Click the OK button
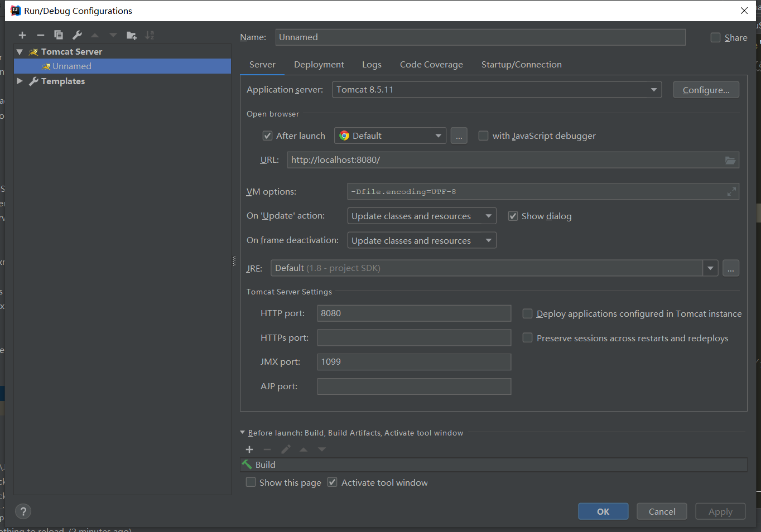 (603, 511)
